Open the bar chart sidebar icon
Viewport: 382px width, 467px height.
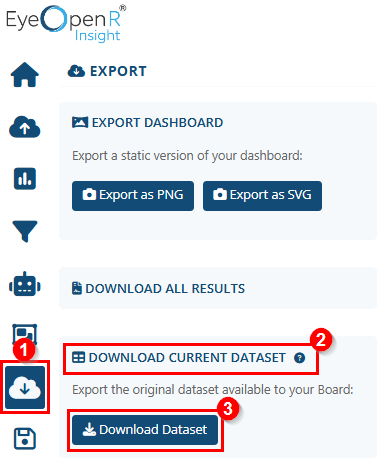point(25,179)
